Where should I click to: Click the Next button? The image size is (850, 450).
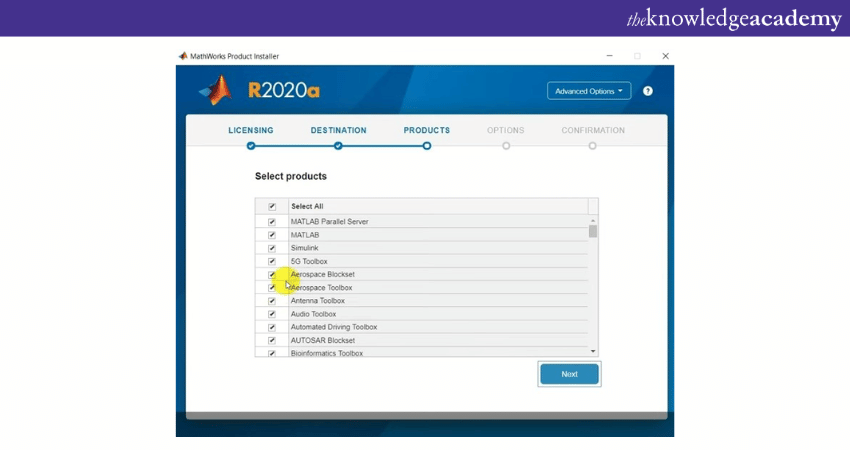coord(569,374)
